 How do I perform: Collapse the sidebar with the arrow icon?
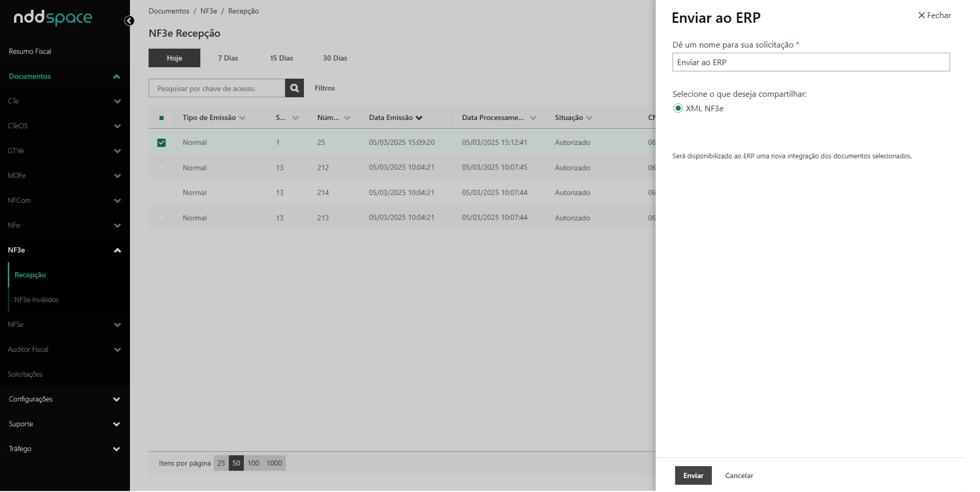(x=129, y=21)
